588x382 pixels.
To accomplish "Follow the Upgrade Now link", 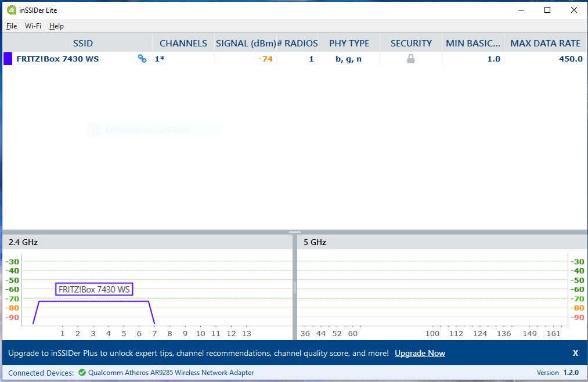I will (420, 353).
